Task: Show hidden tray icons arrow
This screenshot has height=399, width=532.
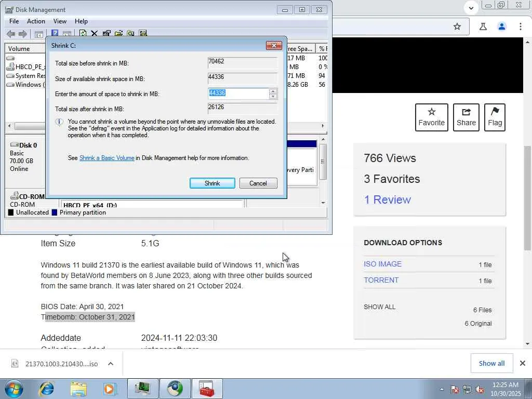Action: [x=442, y=390]
